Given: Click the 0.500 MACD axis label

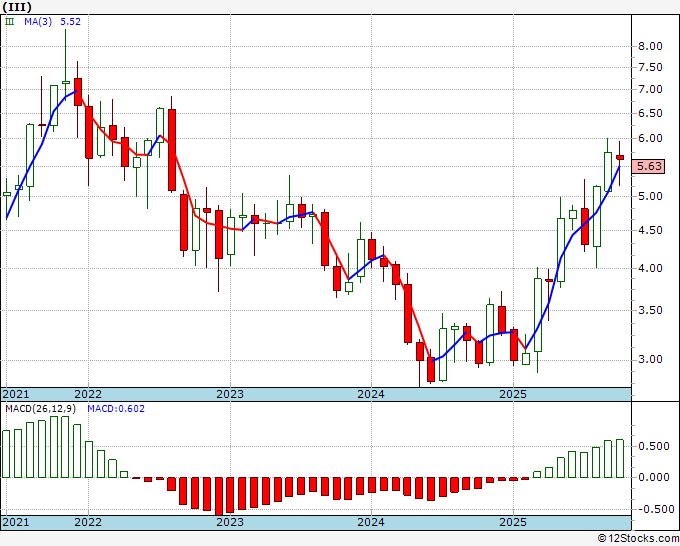Looking at the screenshot, I should click(654, 446).
